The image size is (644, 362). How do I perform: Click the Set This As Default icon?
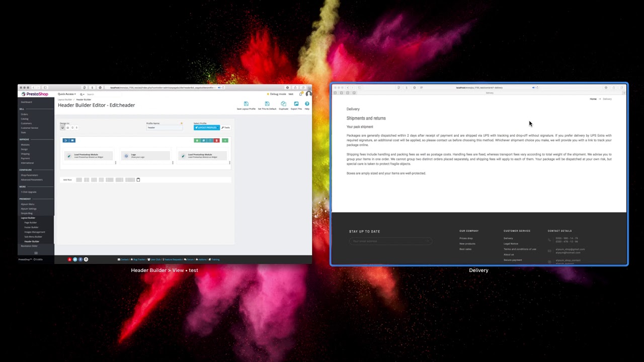click(267, 104)
